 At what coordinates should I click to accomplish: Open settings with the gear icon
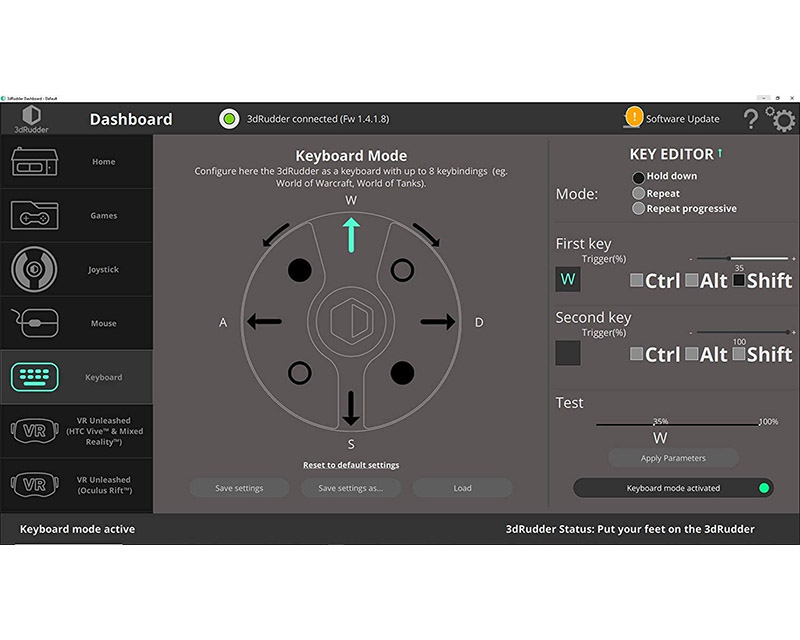pos(781,119)
